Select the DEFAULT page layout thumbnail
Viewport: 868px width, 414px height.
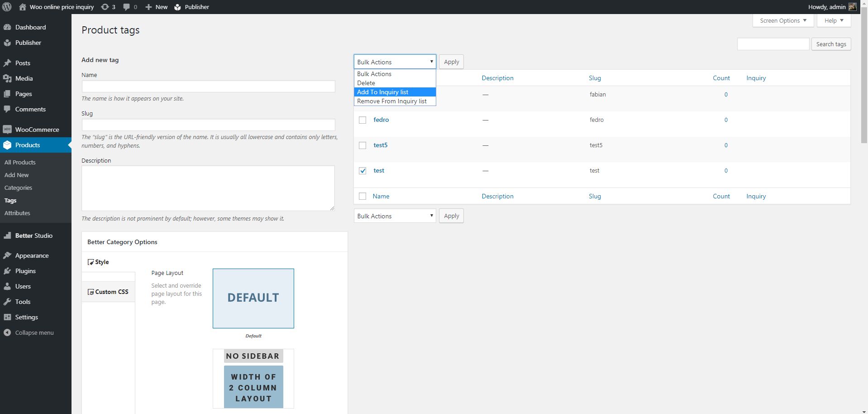coord(253,298)
